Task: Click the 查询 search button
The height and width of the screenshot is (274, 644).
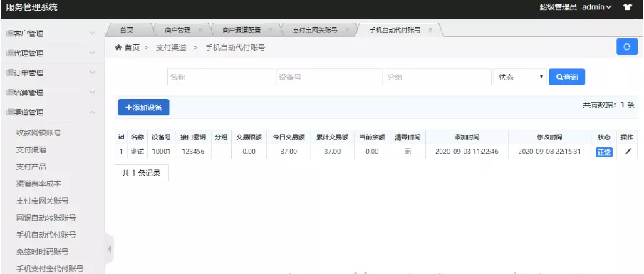Action: point(567,77)
